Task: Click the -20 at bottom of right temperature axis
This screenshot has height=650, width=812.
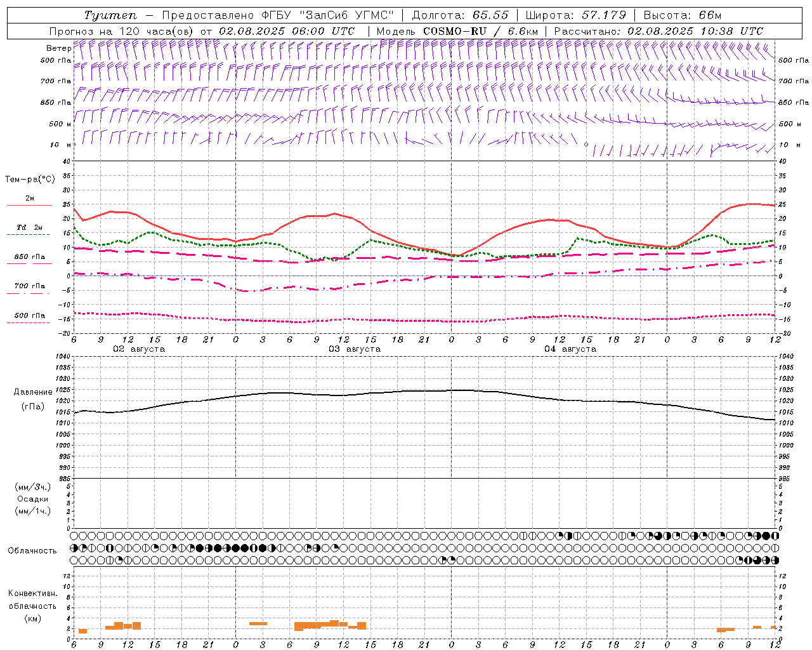Action: point(783,334)
